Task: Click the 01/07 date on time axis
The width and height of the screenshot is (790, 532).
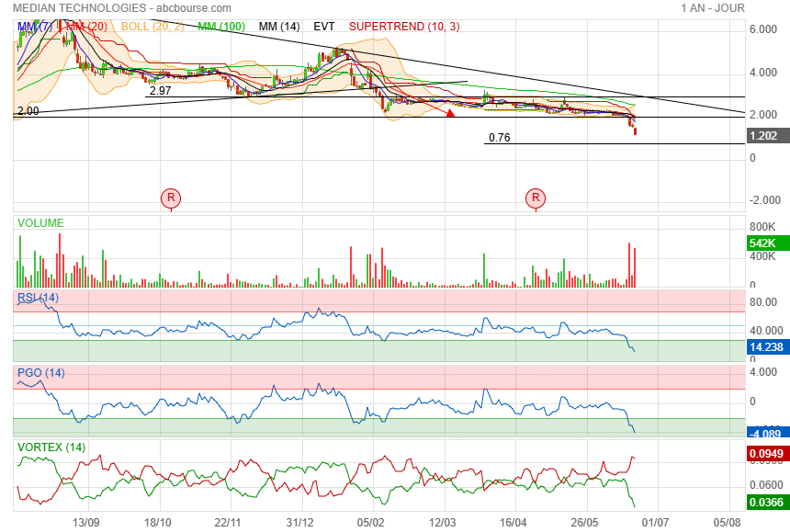Action: (655, 522)
